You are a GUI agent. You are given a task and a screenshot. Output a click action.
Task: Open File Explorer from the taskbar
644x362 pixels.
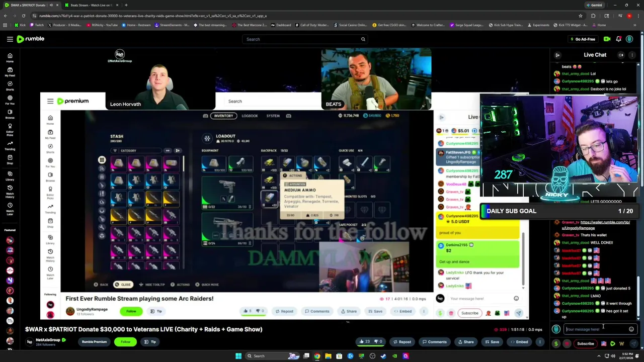[328, 356]
